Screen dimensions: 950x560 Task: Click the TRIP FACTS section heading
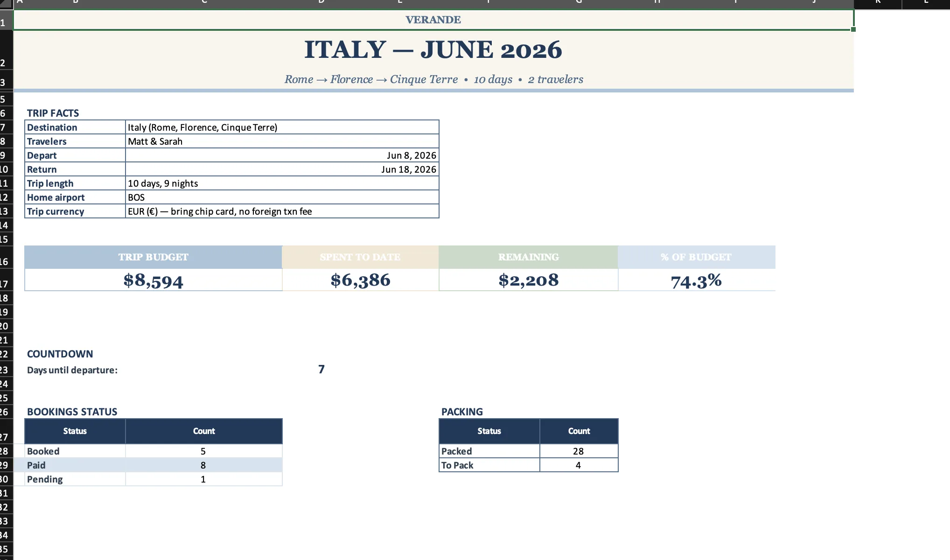pos(53,113)
